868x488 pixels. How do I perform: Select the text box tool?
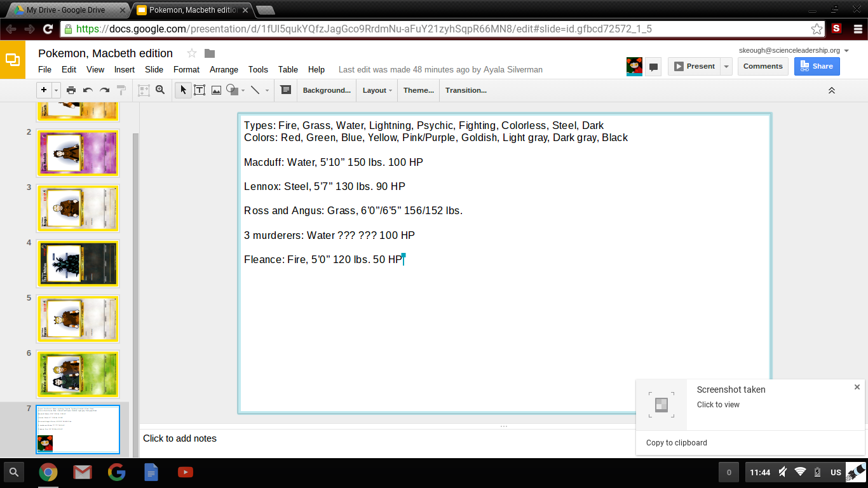point(200,90)
